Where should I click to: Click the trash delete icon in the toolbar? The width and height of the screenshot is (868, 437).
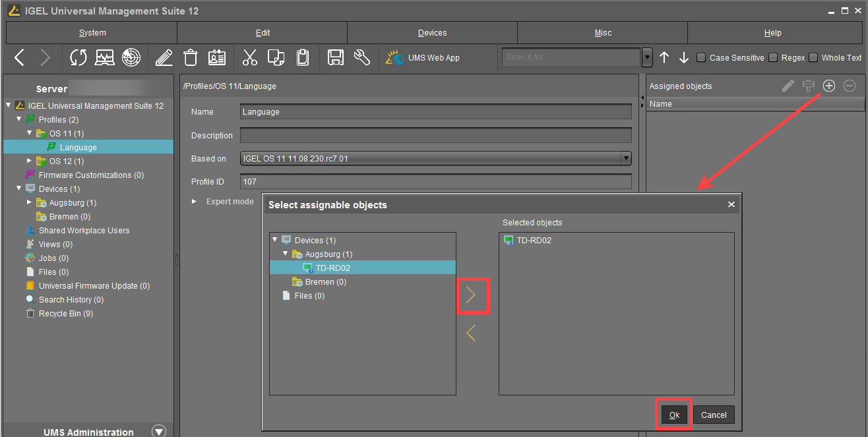(191, 58)
